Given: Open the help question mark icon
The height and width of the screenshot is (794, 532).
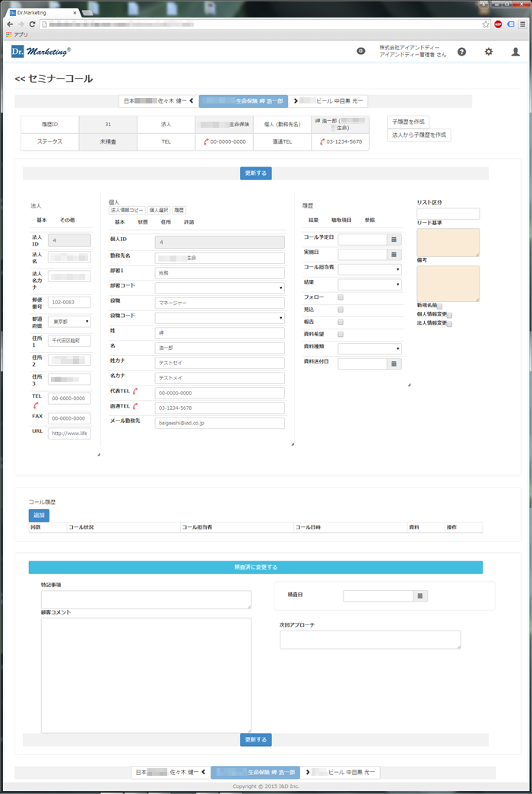Looking at the screenshot, I should pyautogui.click(x=462, y=52).
